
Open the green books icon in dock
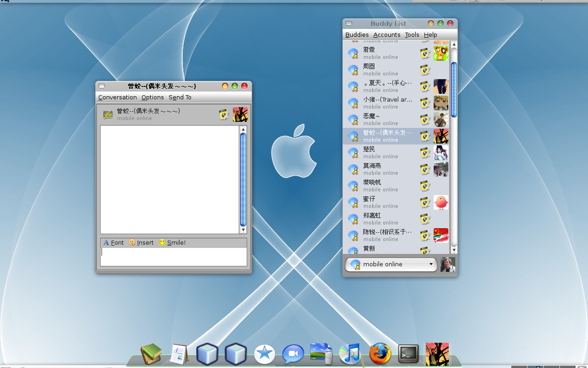point(151,354)
